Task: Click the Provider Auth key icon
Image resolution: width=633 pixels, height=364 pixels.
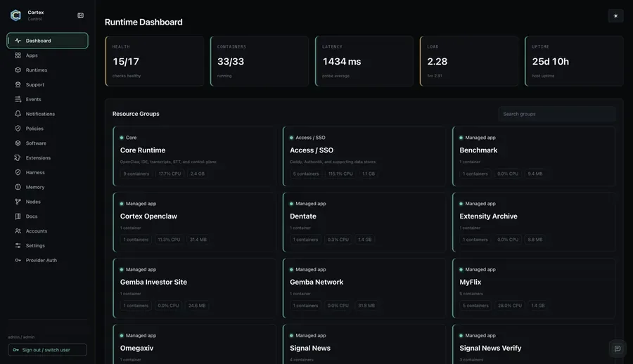Action: tap(18, 260)
